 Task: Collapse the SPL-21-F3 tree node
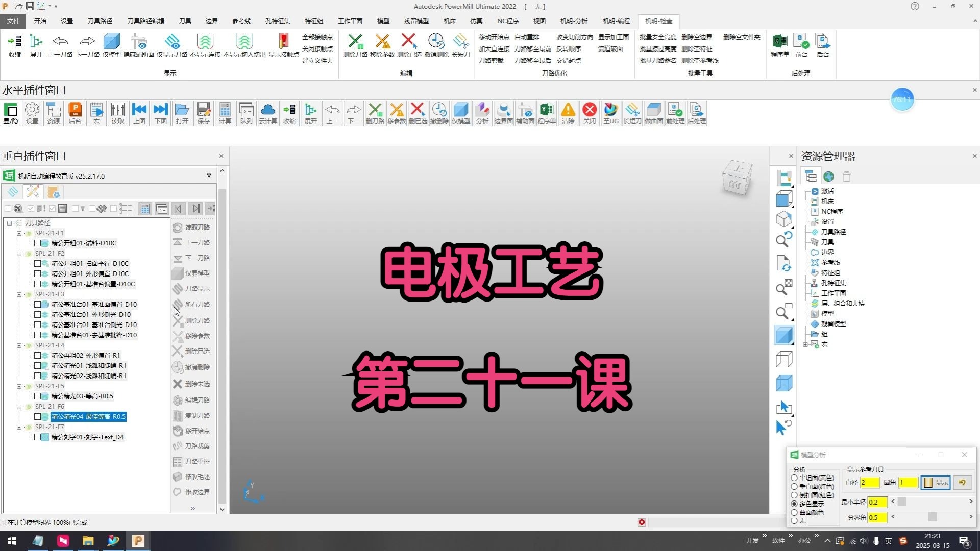19,294
